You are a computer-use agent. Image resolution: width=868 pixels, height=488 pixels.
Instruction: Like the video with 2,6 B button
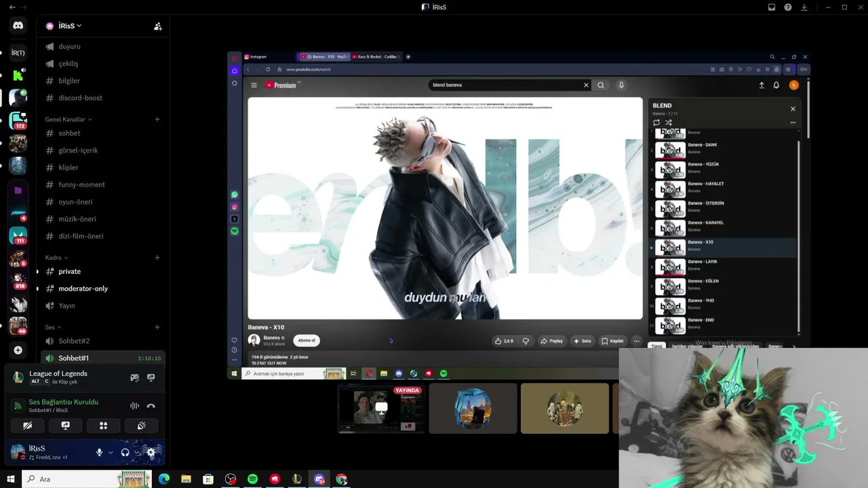pos(504,341)
